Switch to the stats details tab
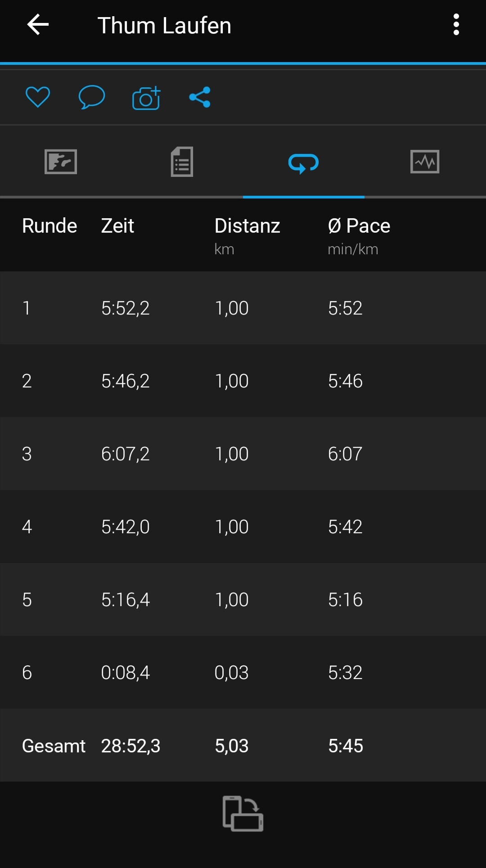486x868 pixels. 182,162
